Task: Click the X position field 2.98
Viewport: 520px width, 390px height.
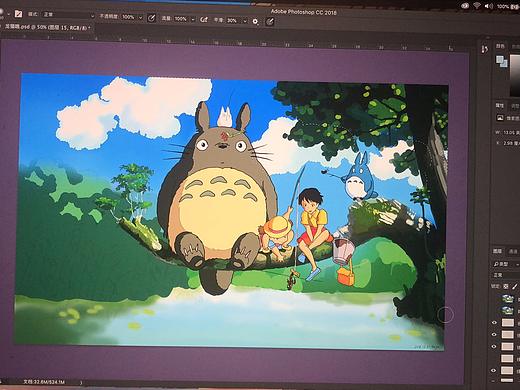Action: [512, 143]
